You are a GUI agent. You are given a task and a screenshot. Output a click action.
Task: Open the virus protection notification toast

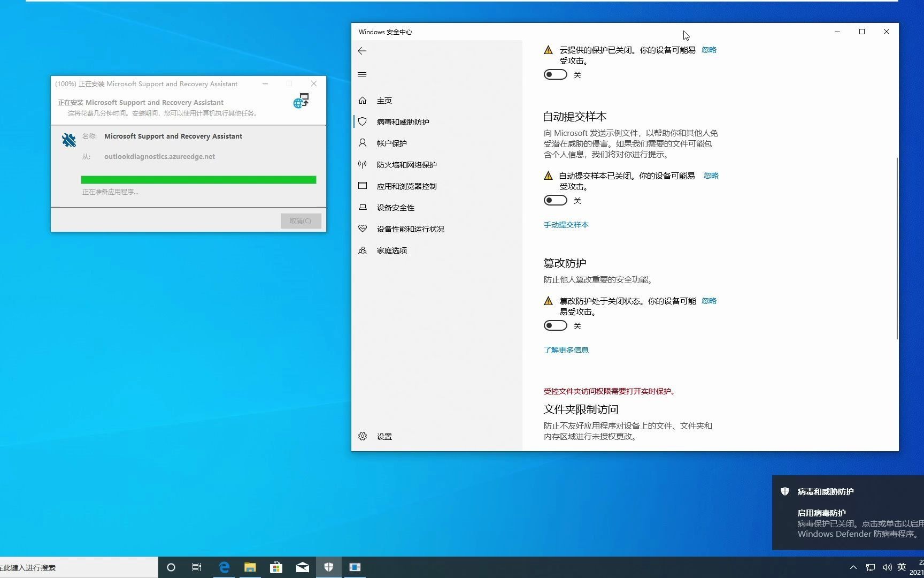[848, 513]
